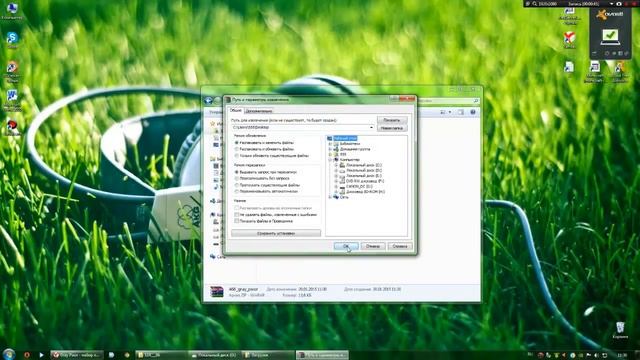Click the taskbar clock

point(623,355)
